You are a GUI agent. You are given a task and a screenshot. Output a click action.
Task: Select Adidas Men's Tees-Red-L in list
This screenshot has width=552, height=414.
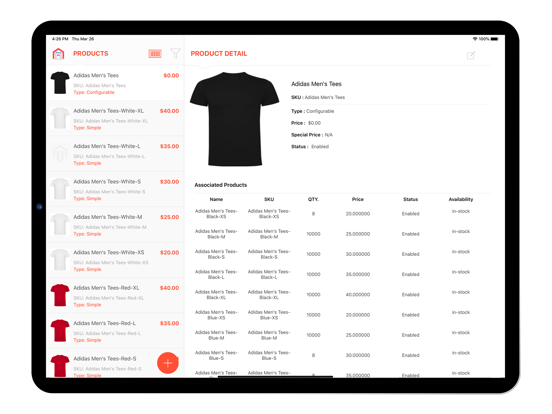[115, 331]
